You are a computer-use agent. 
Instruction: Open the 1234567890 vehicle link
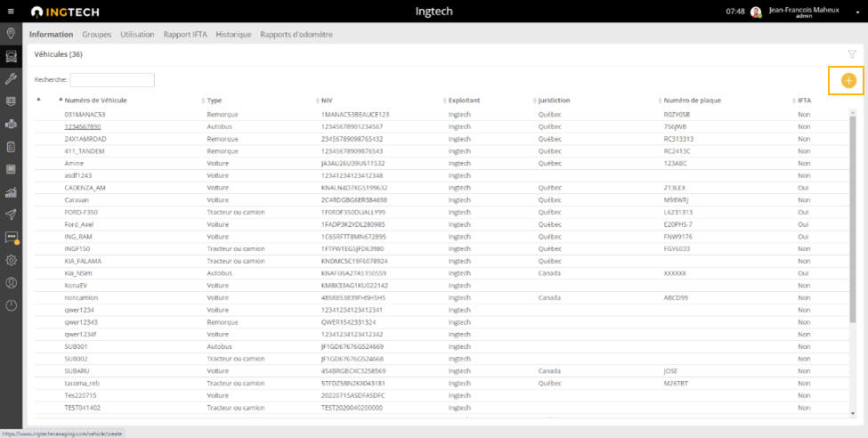(x=83, y=126)
